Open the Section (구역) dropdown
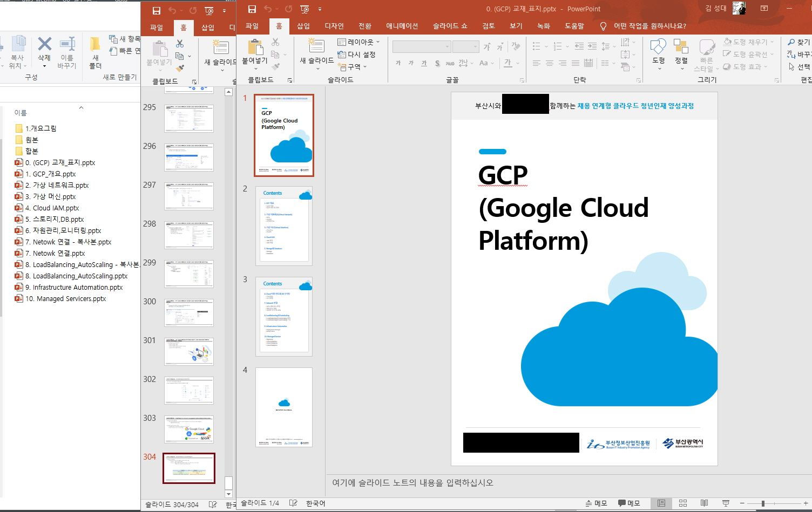 click(352, 67)
